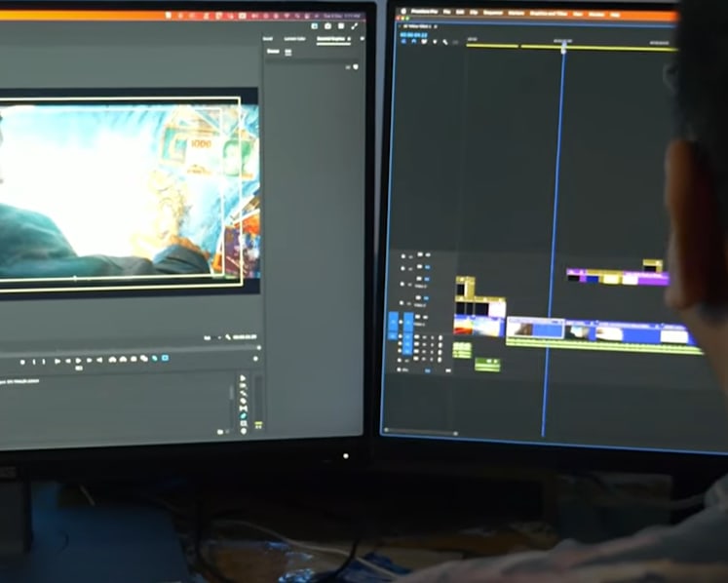Click the macOS clock in menu bar
The image size is (728, 583).
[344, 16]
